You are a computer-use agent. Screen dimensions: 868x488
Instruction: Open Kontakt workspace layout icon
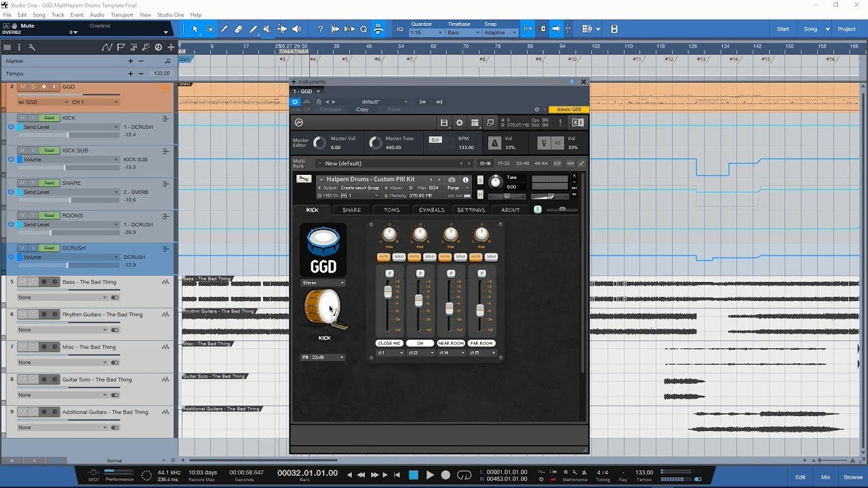click(475, 123)
